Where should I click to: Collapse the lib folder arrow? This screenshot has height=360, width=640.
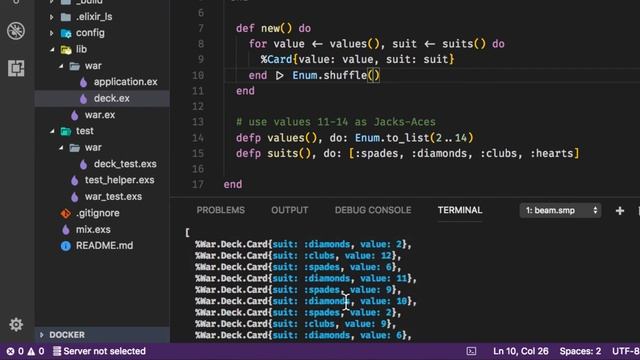click(52, 49)
